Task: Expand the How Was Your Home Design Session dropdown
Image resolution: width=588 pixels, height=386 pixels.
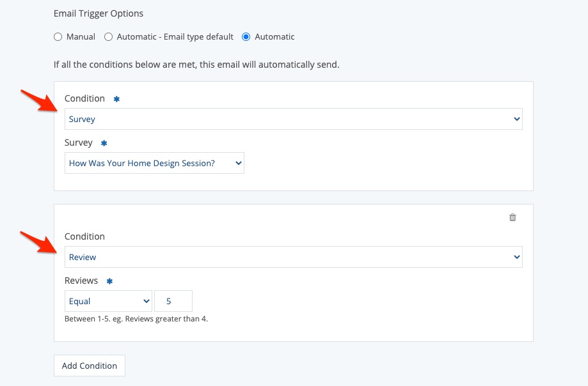Action: click(x=154, y=163)
